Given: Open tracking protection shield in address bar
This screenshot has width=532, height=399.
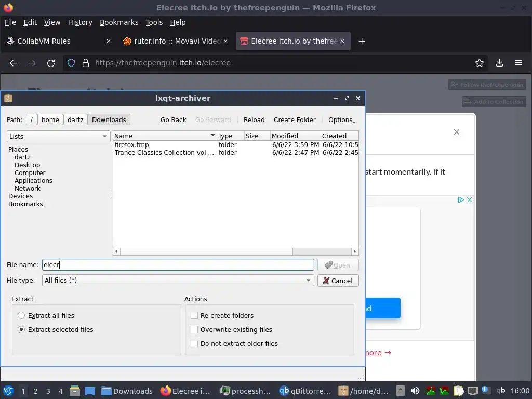Looking at the screenshot, I should [x=71, y=63].
